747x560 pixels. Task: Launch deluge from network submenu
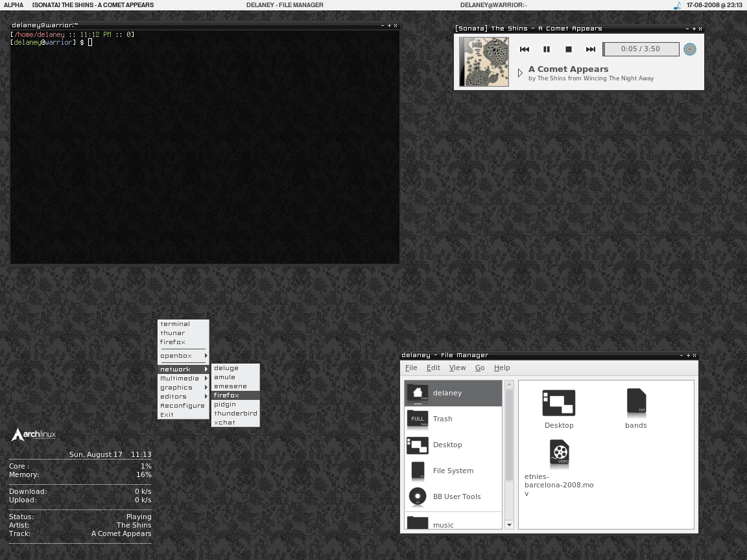(x=236, y=368)
